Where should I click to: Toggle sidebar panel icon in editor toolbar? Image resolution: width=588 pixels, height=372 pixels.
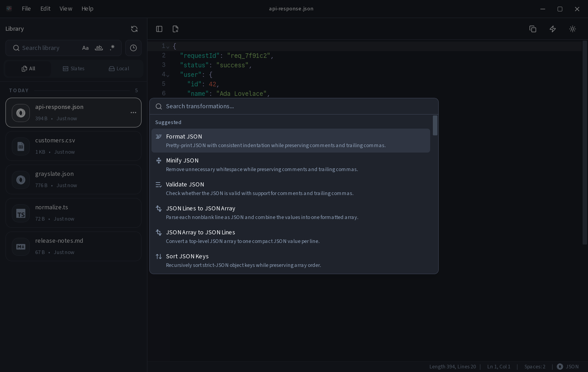coord(159,29)
